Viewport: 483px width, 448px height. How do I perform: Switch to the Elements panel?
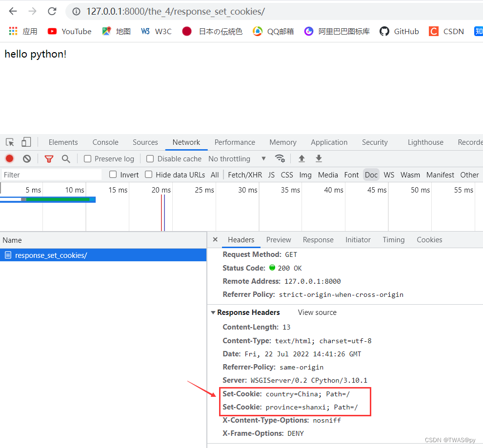coord(63,142)
